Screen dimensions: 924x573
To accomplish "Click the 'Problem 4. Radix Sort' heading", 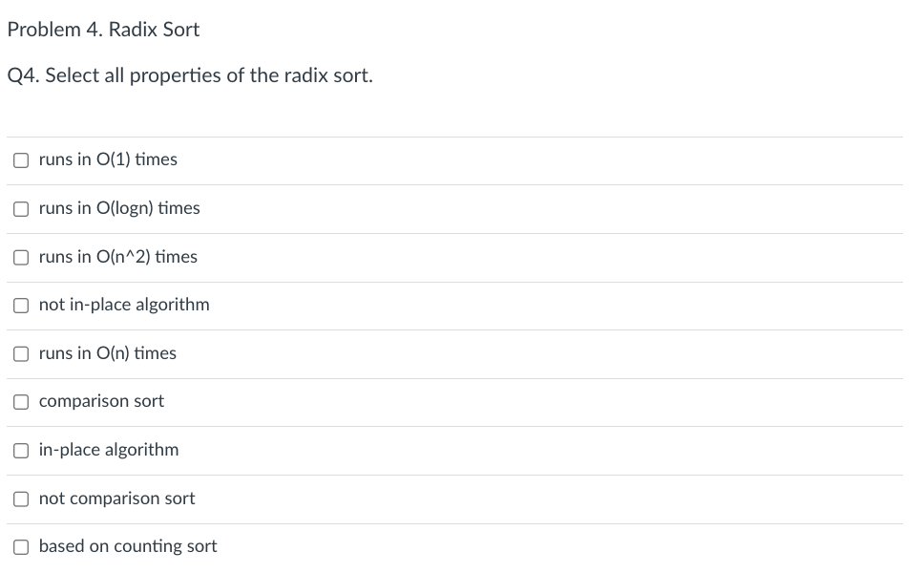I will point(104,30).
